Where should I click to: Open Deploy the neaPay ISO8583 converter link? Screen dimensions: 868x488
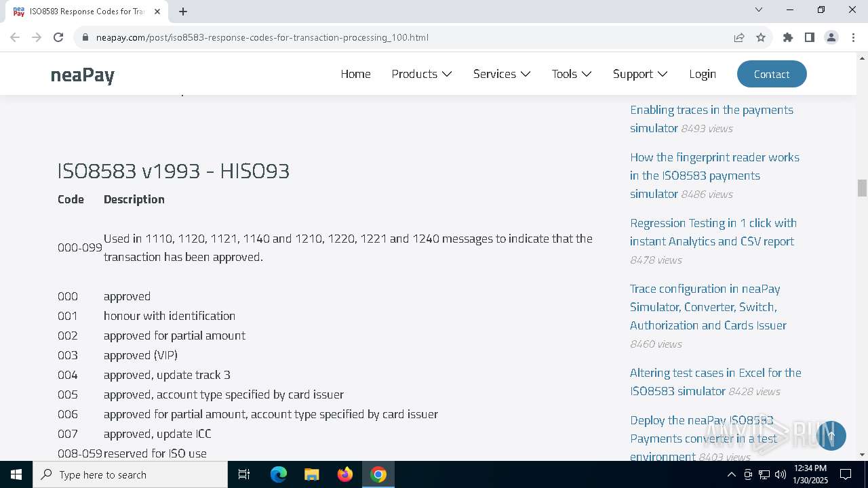pos(703,438)
